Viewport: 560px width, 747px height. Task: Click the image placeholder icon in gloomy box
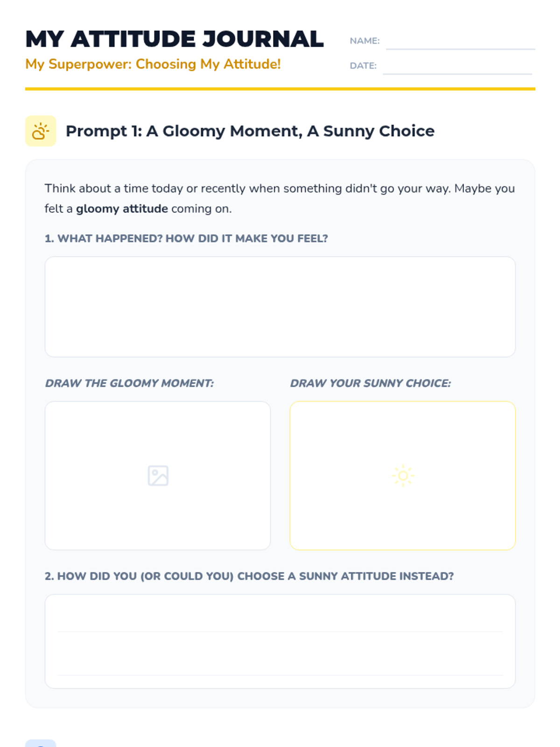coord(158,476)
